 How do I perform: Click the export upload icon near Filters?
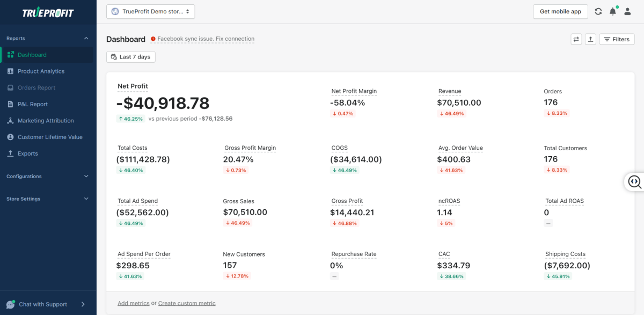coord(590,39)
